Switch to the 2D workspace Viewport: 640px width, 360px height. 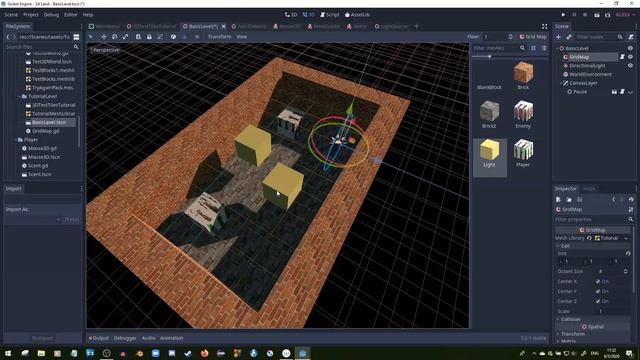pyautogui.click(x=291, y=15)
